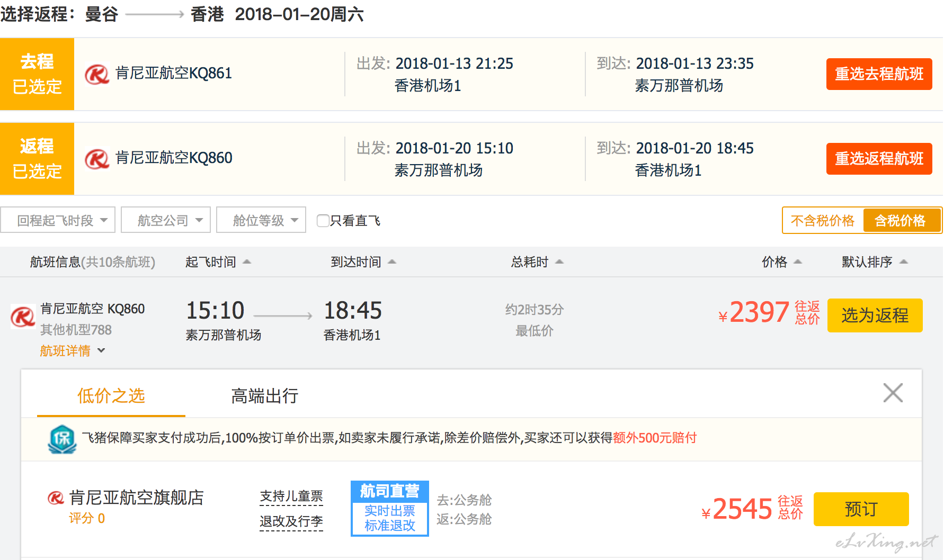
Task: Click the 其他机型788 aircraft text
Action: (x=76, y=330)
